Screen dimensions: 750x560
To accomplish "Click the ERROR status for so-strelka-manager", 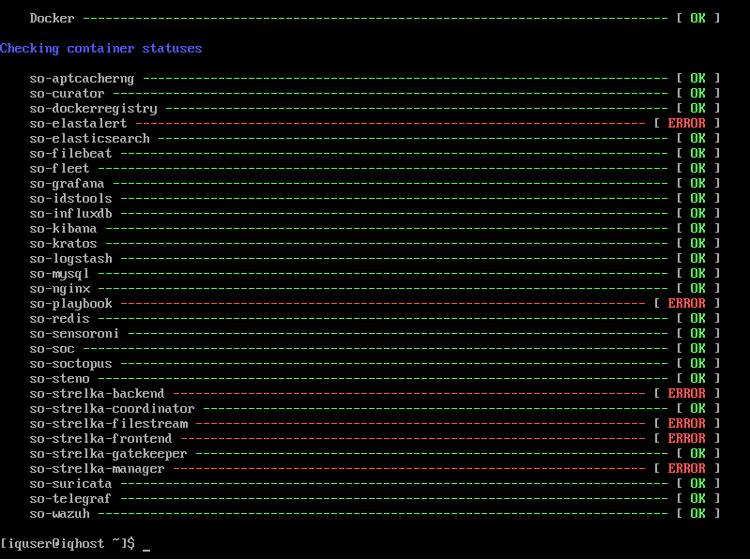I will (x=686, y=469).
